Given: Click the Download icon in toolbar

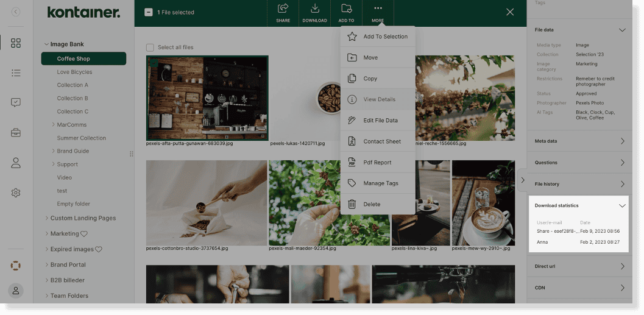Looking at the screenshot, I should 314,8.
